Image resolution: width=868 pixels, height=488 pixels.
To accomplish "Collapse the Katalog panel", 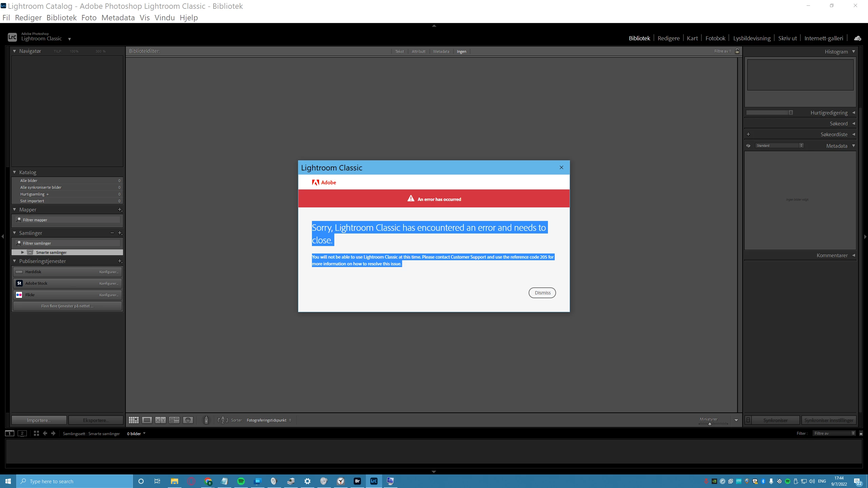I will click(x=14, y=172).
